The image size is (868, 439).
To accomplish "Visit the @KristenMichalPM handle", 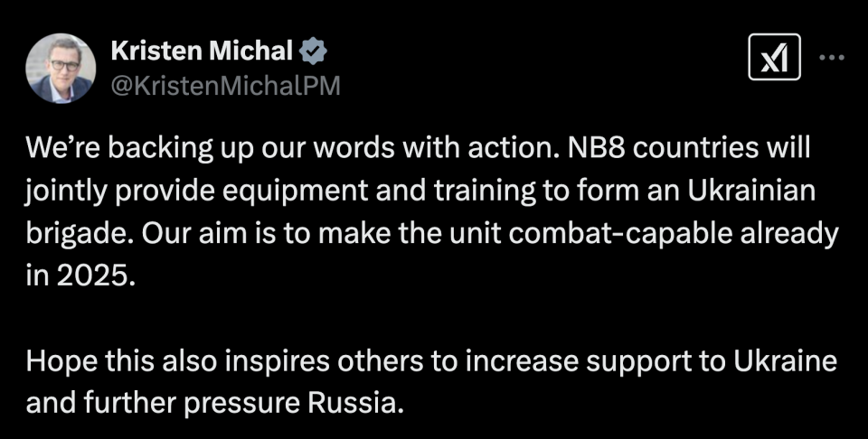I will [x=225, y=86].
